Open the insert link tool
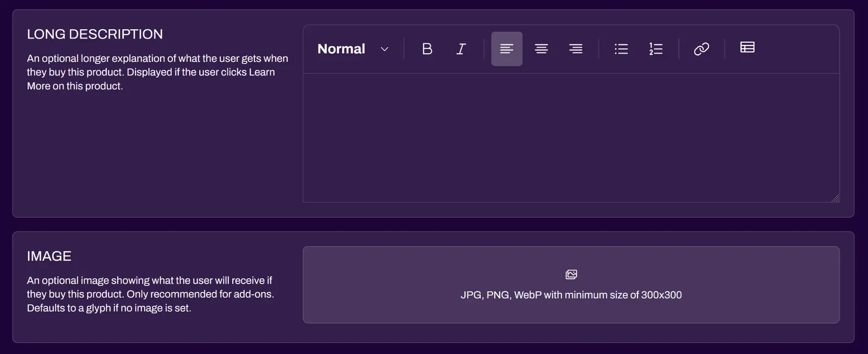Viewport: 868px width, 354px height. (x=701, y=49)
